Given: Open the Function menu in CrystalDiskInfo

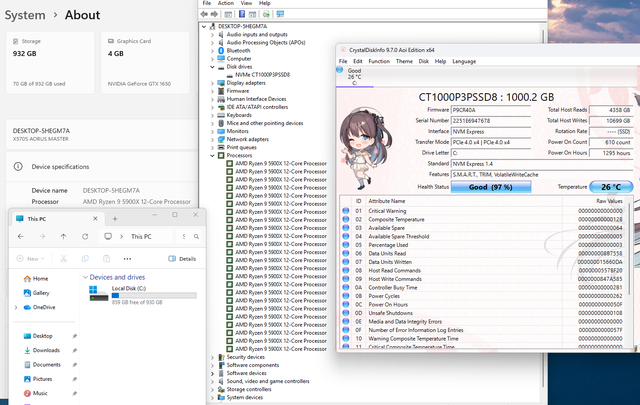Looking at the screenshot, I should (379, 61).
